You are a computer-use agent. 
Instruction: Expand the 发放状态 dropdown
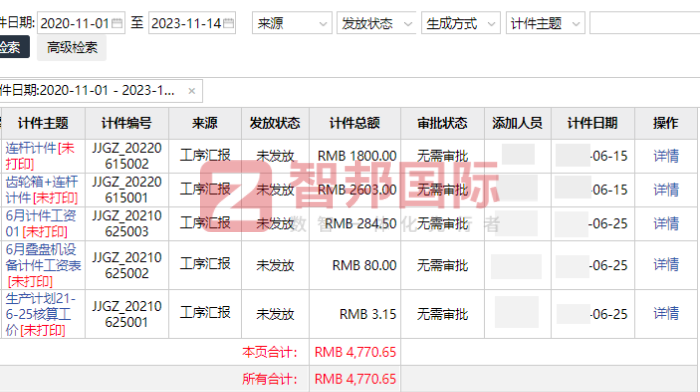point(376,23)
